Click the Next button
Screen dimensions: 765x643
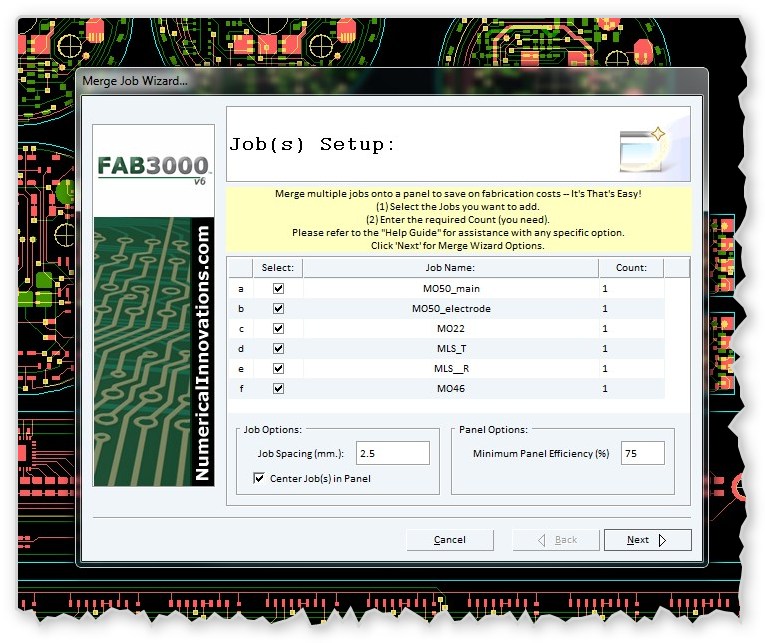(x=647, y=540)
